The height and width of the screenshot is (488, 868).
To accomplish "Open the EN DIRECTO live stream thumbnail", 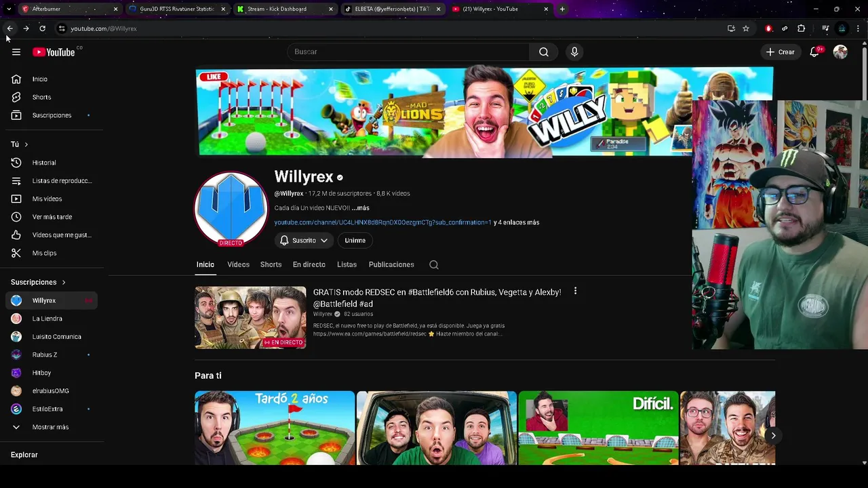I will point(250,318).
